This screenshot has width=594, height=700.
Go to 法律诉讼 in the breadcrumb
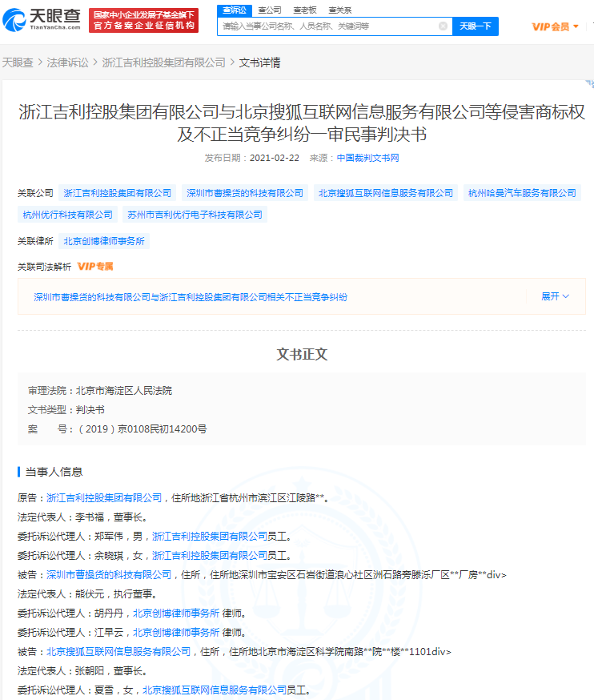[68, 62]
